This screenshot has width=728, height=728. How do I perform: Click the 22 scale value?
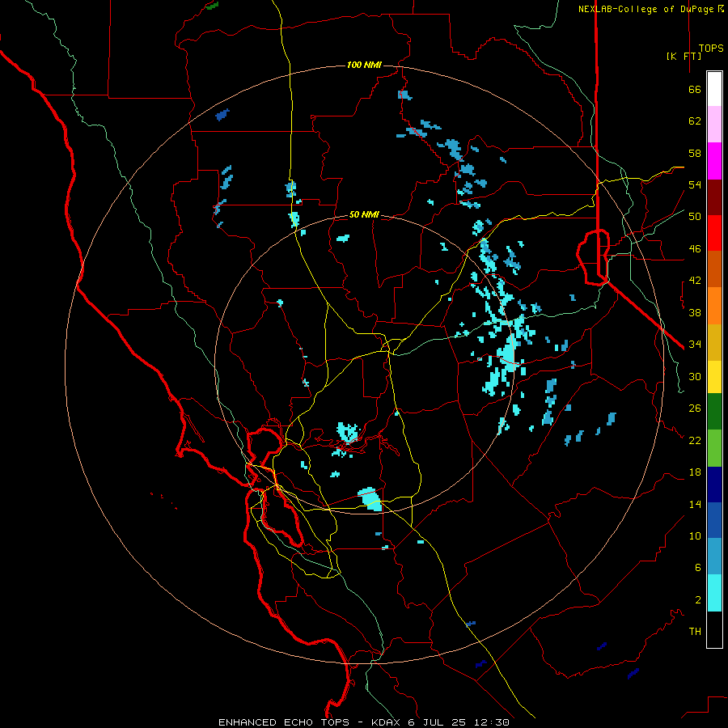coord(695,441)
